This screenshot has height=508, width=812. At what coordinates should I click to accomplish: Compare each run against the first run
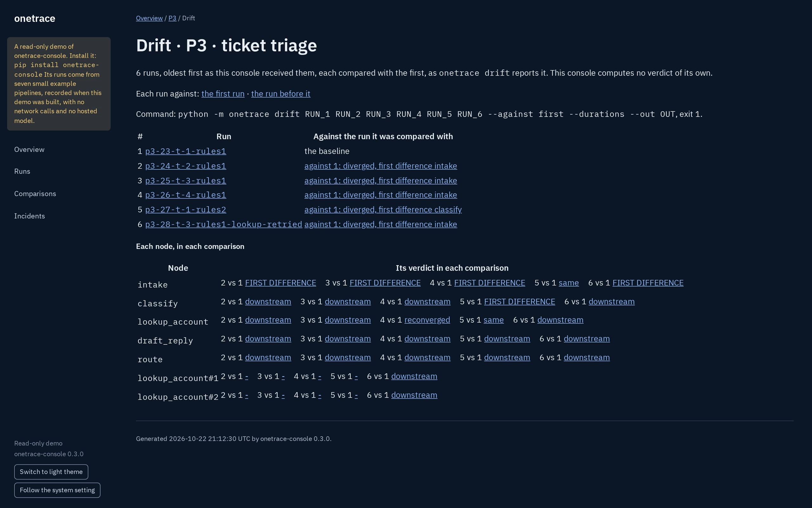pyautogui.click(x=223, y=94)
